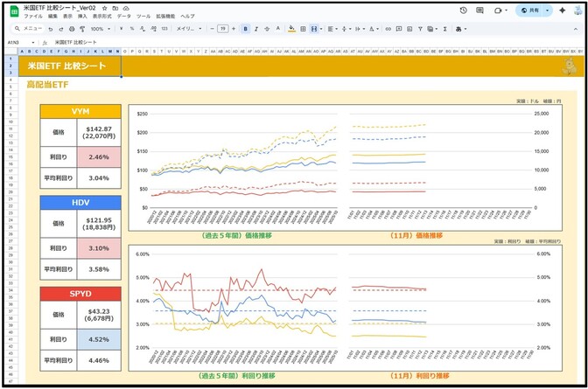
Task: Open the 挿入 menu
Action: (82, 17)
